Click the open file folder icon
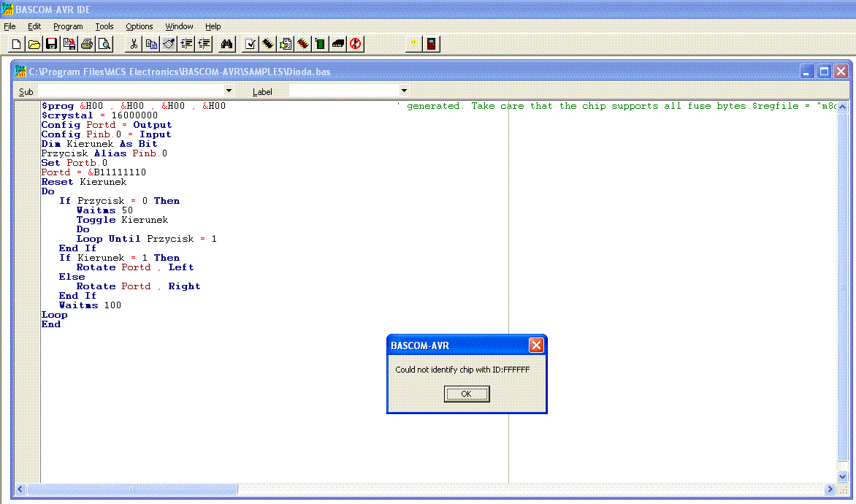The height and width of the screenshot is (504, 856). click(34, 44)
